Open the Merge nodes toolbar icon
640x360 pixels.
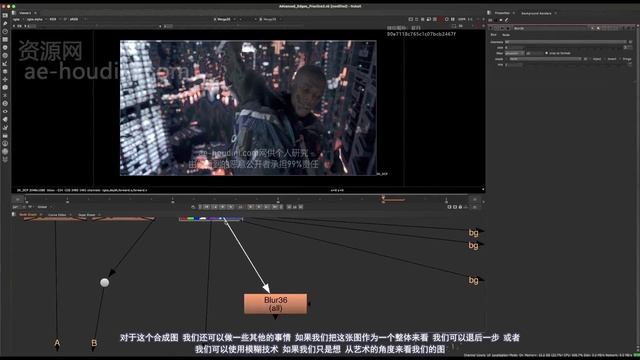tap(5, 71)
